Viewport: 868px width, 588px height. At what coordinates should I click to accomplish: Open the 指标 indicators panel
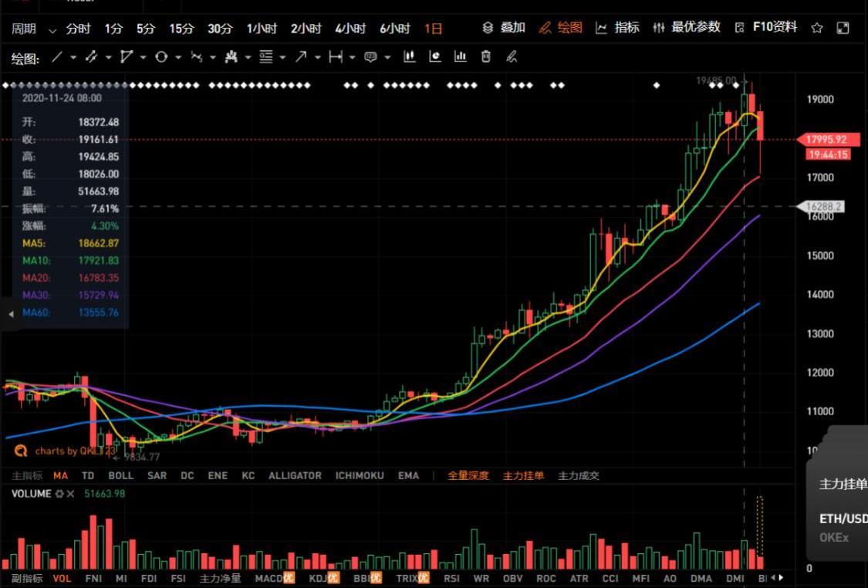(617, 28)
